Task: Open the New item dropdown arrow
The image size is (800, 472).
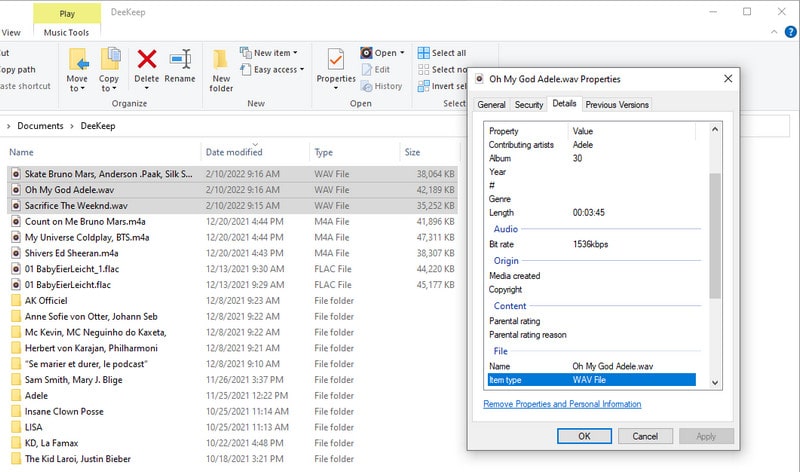Action: (295, 53)
